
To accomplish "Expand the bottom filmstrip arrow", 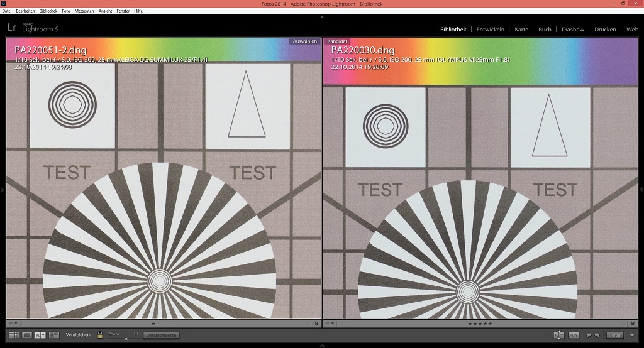I will tap(322, 345).
